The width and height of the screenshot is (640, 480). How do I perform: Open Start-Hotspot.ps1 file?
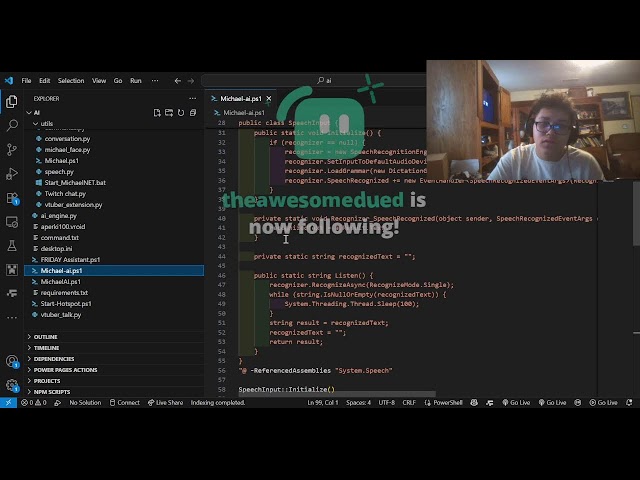click(66, 304)
